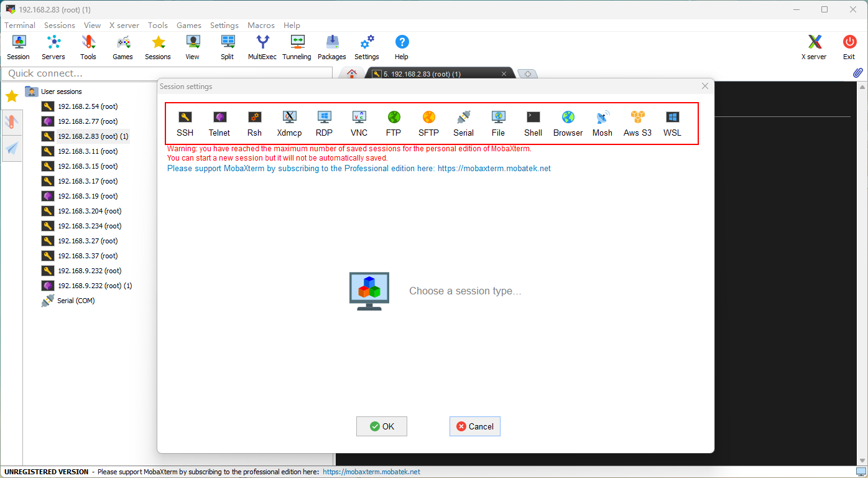Open the Terminal menu

[x=20, y=26]
